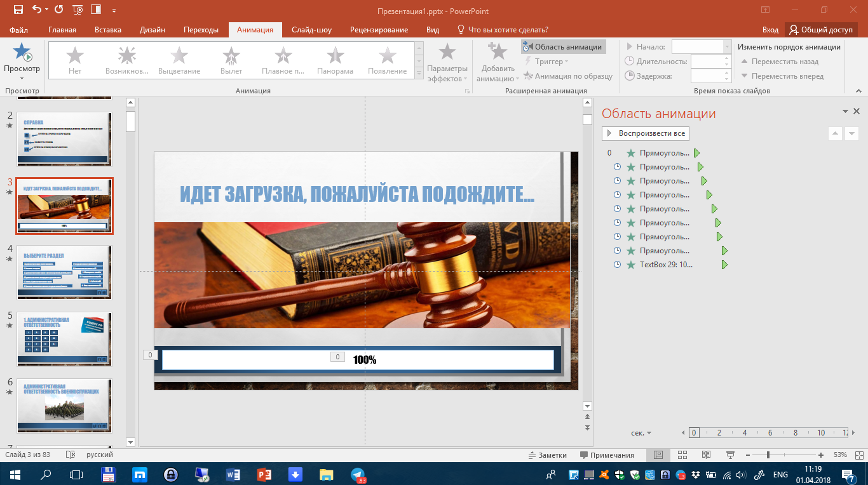
Task: Switch to the Главная tab
Action: (x=62, y=30)
